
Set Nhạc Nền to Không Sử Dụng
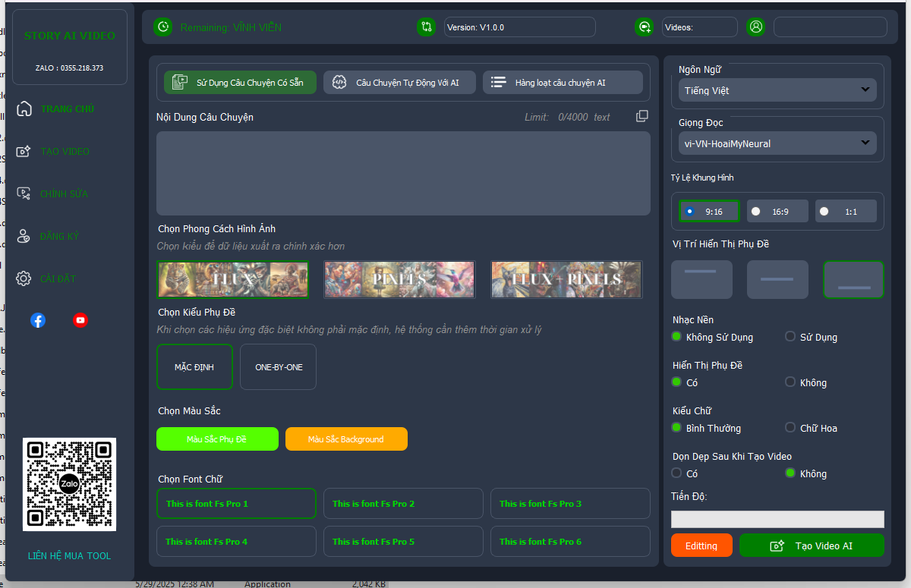(x=713, y=337)
